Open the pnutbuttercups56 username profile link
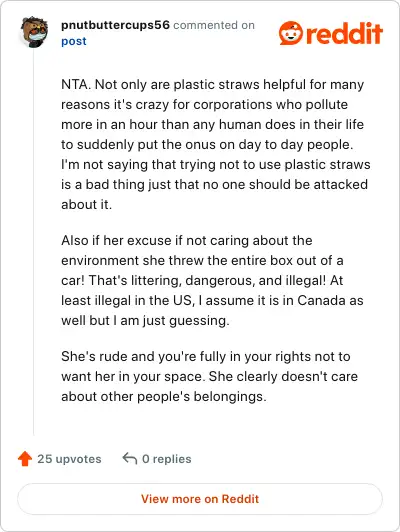The image size is (400, 532). pyautogui.click(x=115, y=25)
